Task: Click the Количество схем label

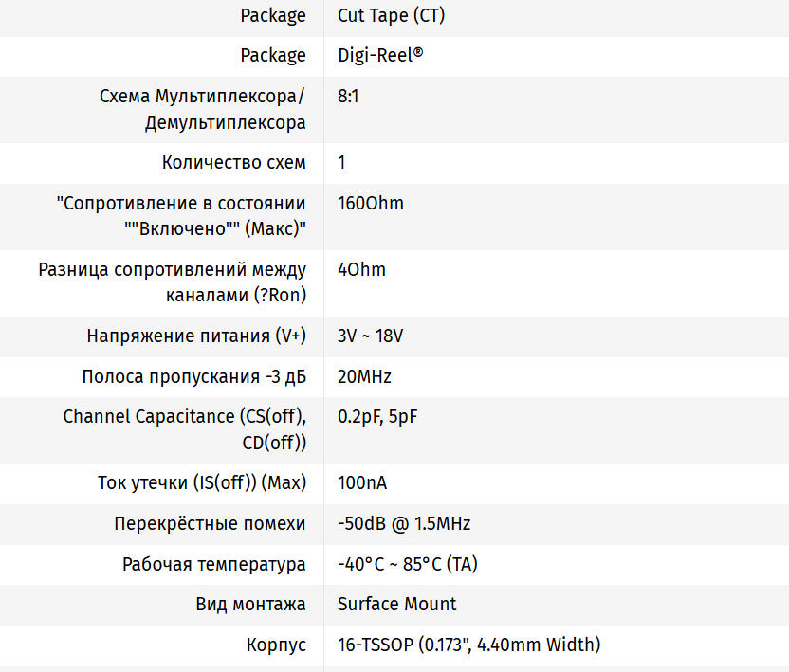Action: (x=234, y=162)
